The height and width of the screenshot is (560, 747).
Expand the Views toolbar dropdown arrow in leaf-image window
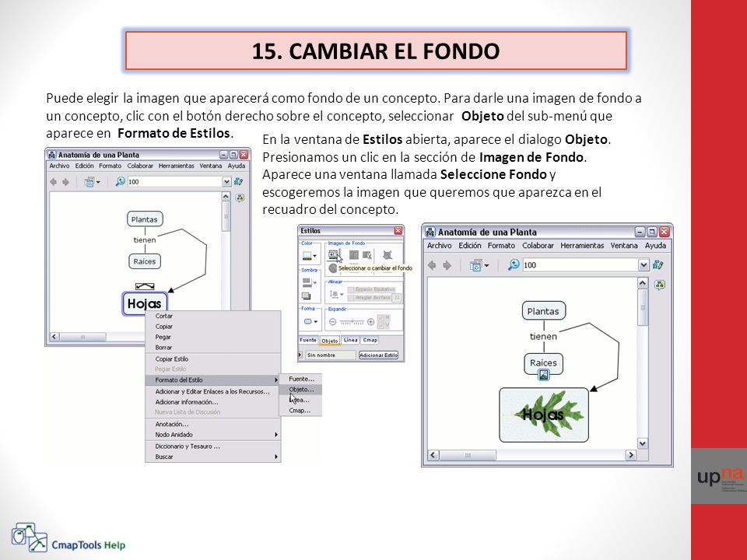pos(486,266)
